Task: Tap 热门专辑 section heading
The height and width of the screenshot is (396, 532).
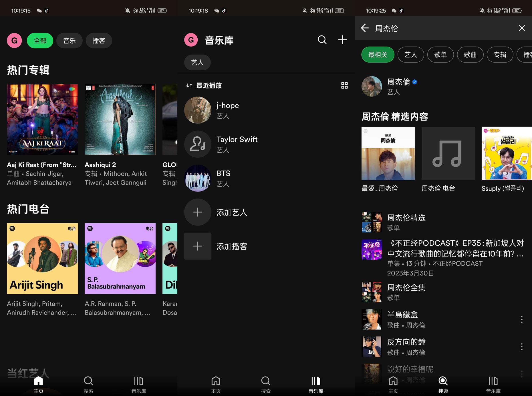Action: pos(28,70)
